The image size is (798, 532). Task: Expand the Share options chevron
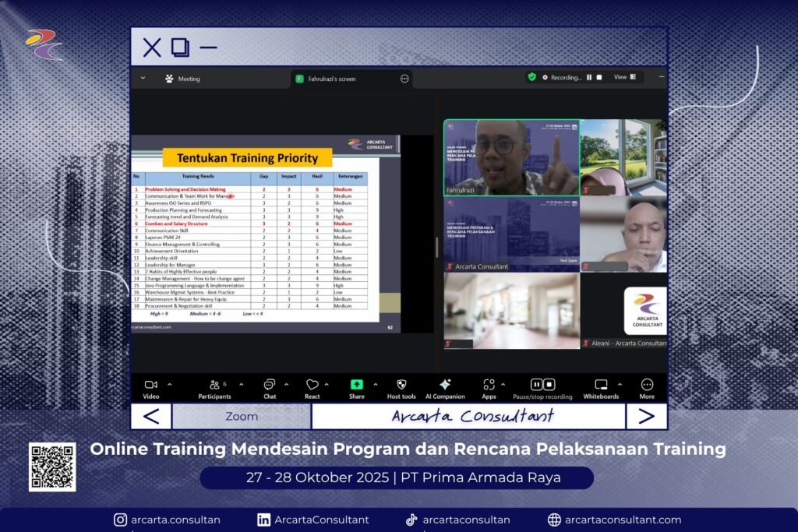pyautogui.click(x=375, y=384)
